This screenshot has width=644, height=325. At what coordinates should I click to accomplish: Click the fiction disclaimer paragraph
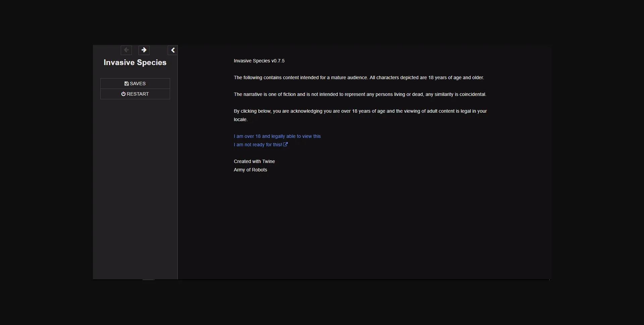[360, 94]
